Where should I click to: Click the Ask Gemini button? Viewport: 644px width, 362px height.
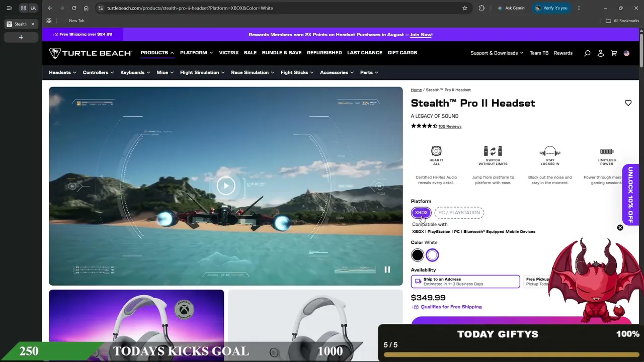coord(511,8)
